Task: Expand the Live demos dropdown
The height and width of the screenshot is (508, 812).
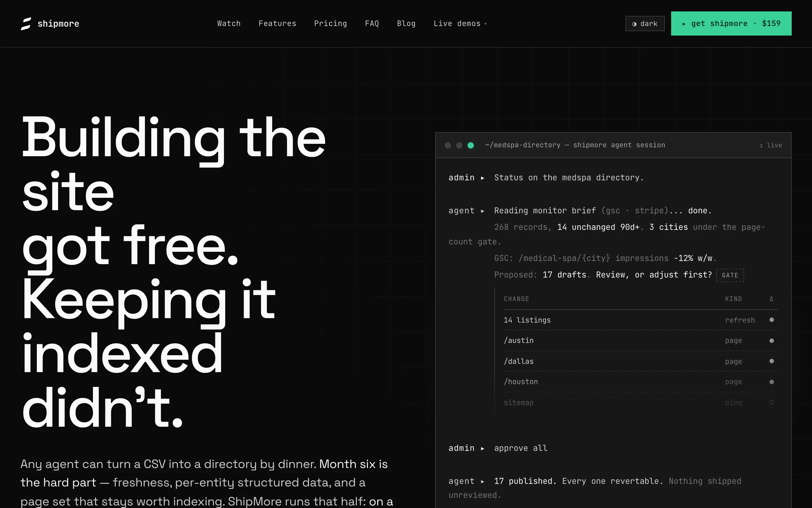Action: (x=460, y=23)
